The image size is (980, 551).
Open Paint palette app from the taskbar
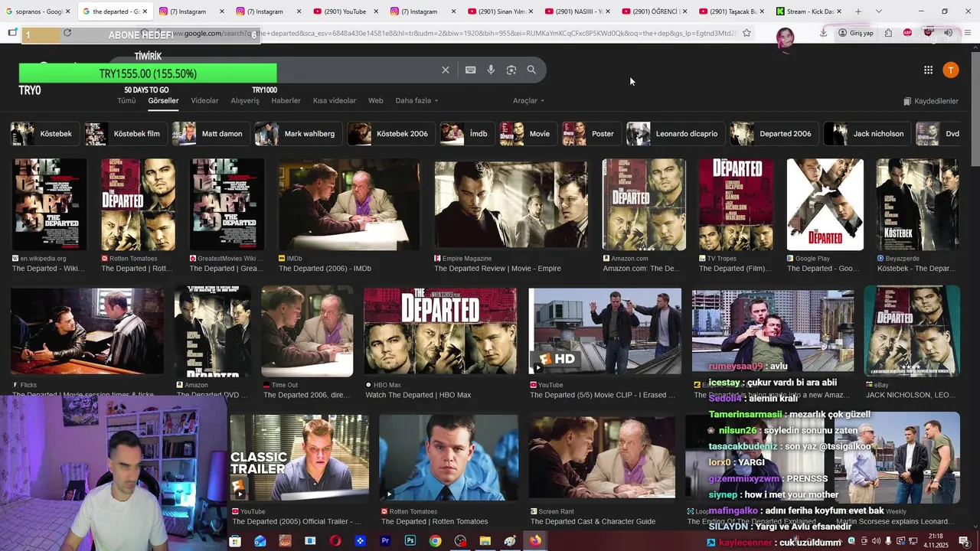point(510,541)
